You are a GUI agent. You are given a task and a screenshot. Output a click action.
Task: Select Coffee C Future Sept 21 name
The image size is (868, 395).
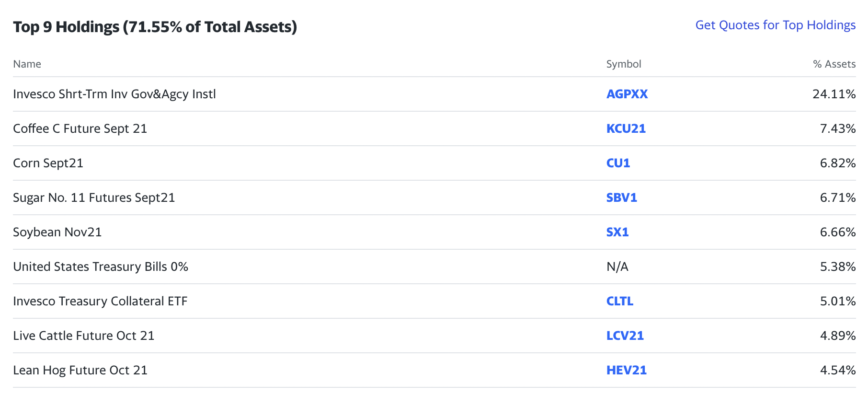pyautogui.click(x=80, y=128)
